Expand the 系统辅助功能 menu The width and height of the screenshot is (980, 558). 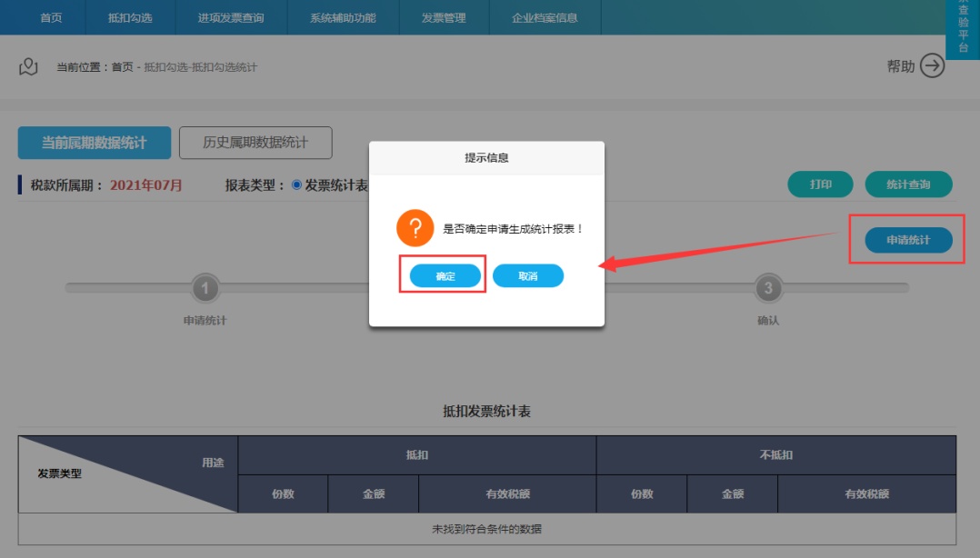(342, 18)
